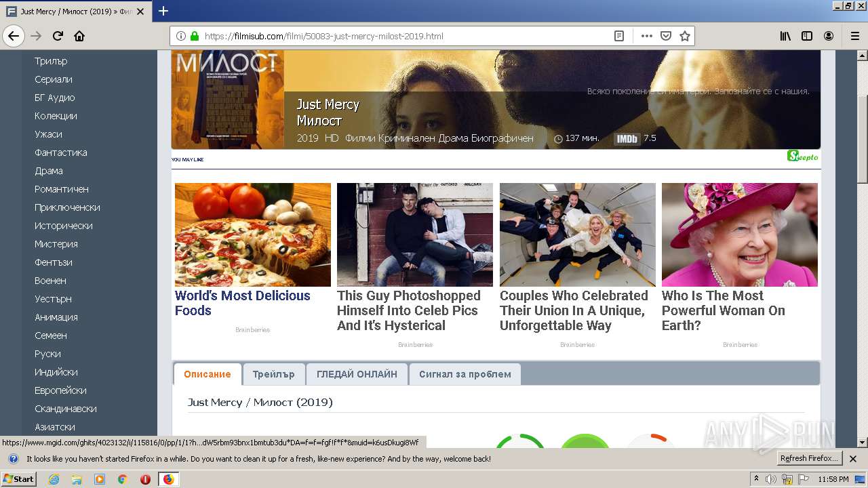Open the Романтичен genre

pos(62,189)
